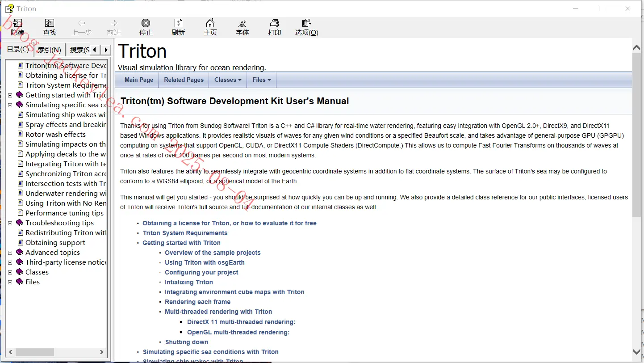This screenshot has width=644, height=363.
Task: Expand the Advanced topics tree node
Action: pyautogui.click(x=10, y=253)
